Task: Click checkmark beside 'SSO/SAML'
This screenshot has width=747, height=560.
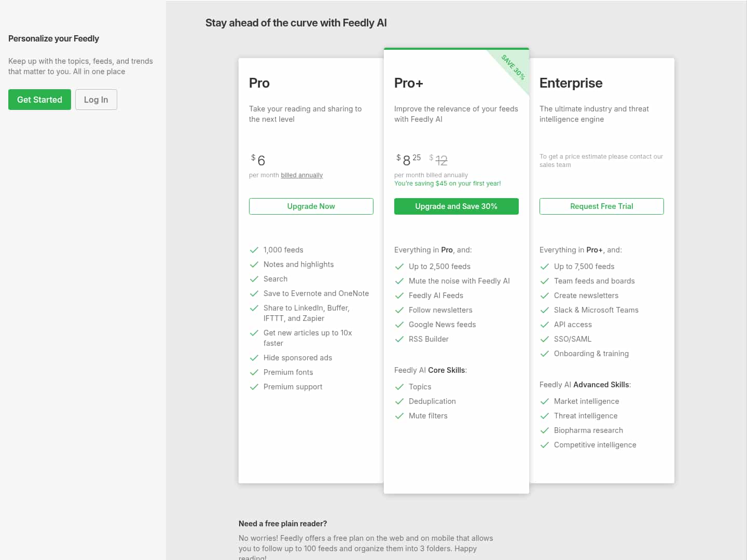Action: point(545,339)
